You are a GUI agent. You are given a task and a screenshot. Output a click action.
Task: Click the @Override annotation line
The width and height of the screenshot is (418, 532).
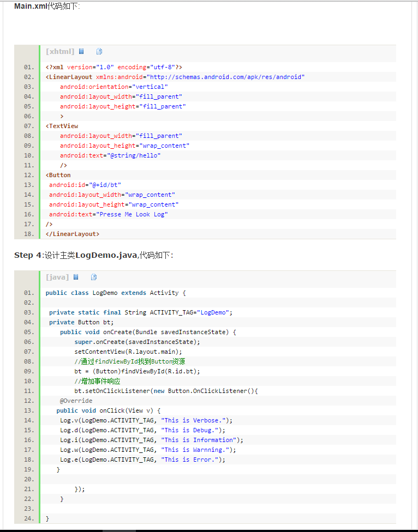76,401
